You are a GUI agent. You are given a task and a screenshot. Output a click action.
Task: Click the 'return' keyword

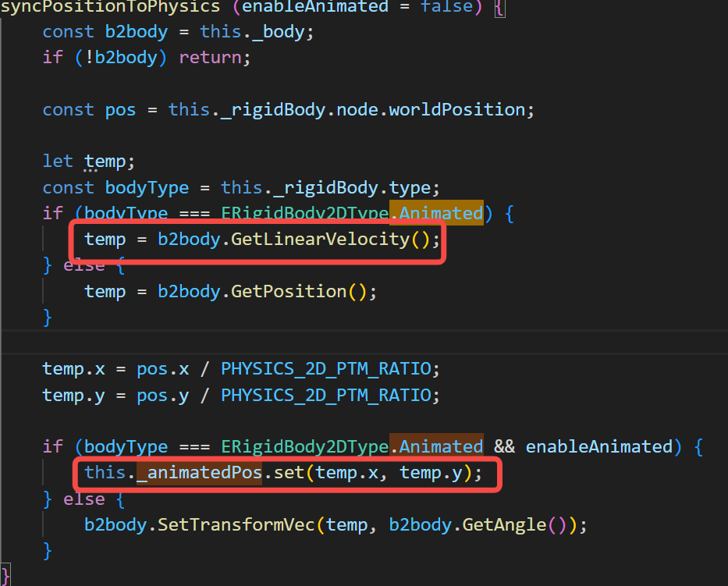tap(211, 58)
